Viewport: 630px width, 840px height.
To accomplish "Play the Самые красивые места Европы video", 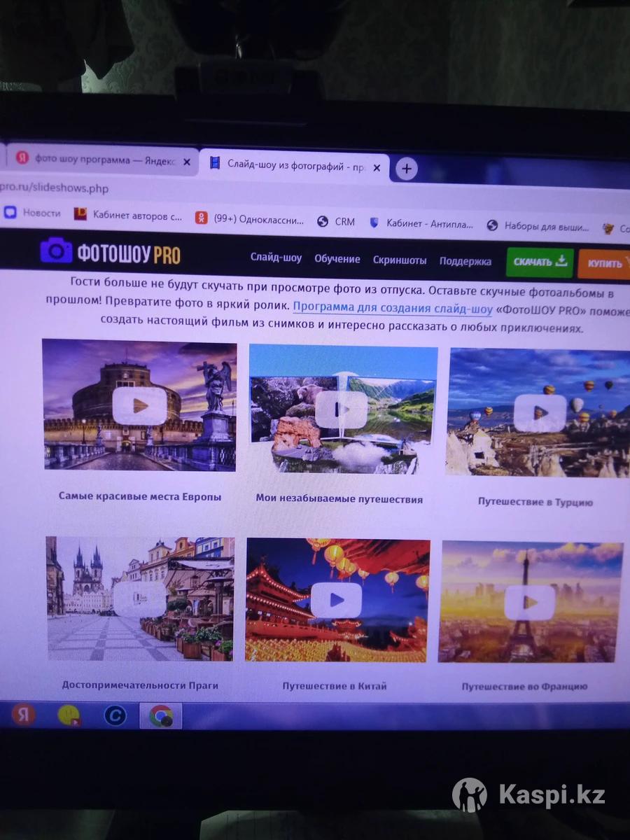I will tap(139, 405).
